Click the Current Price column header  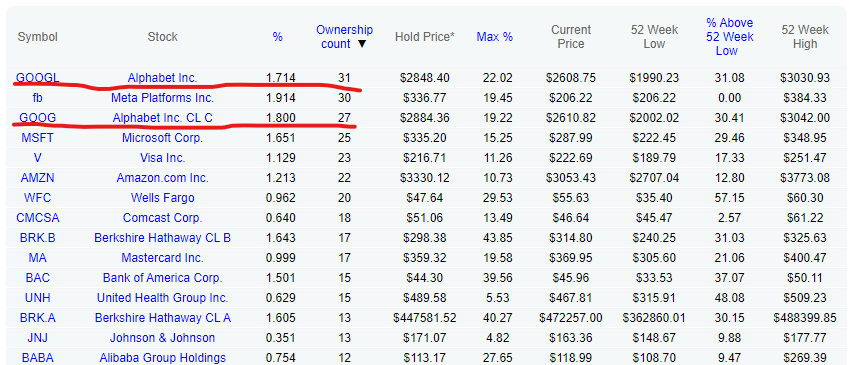(x=571, y=36)
